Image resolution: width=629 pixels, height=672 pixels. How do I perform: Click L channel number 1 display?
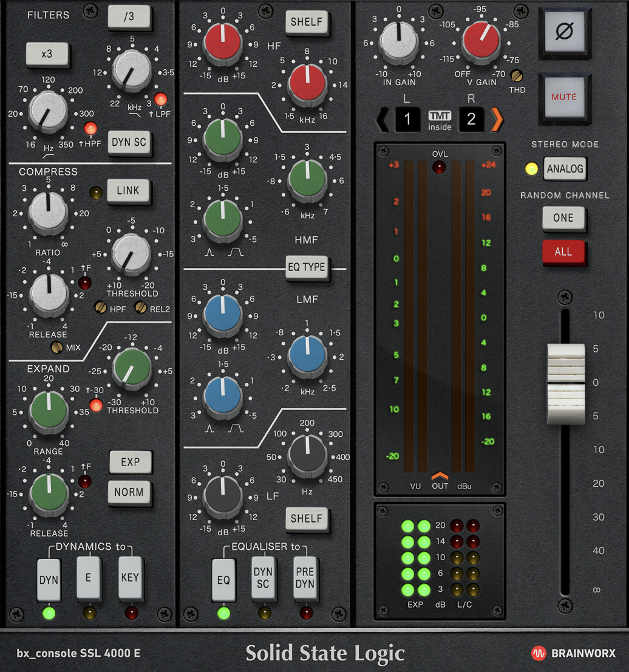(x=407, y=119)
